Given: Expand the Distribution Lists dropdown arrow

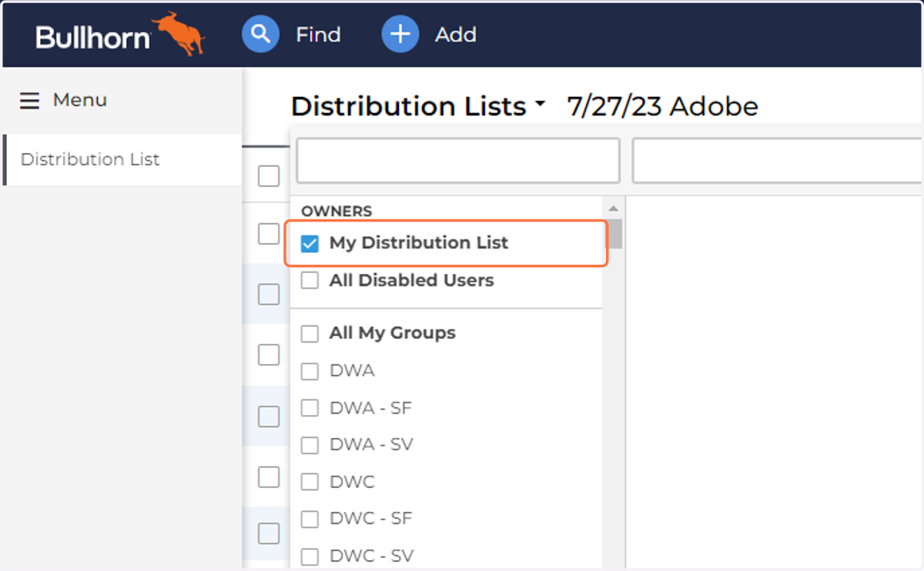Looking at the screenshot, I should coord(540,103).
